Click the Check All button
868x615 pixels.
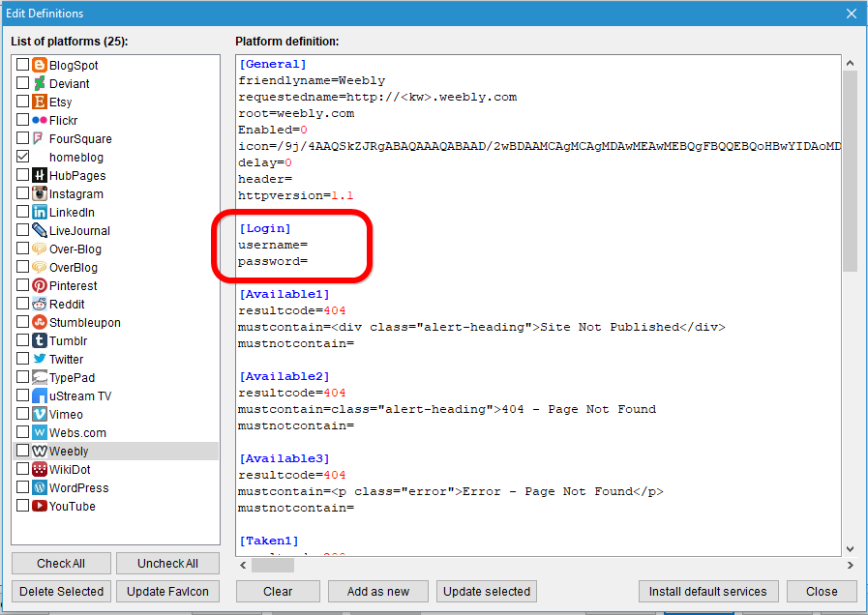tap(61, 564)
